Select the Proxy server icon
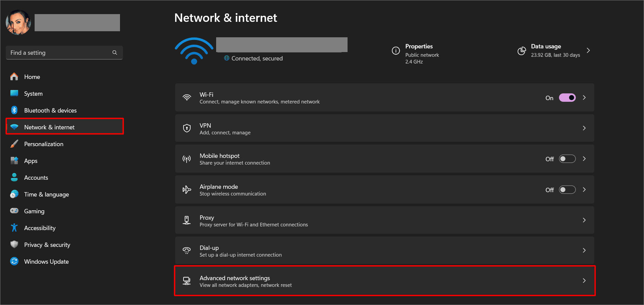644x305 pixels. (x=187, y=220)
